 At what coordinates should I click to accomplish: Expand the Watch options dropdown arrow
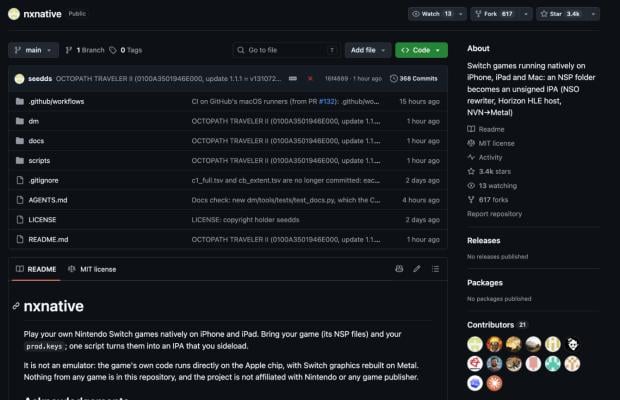click(461, 14)
